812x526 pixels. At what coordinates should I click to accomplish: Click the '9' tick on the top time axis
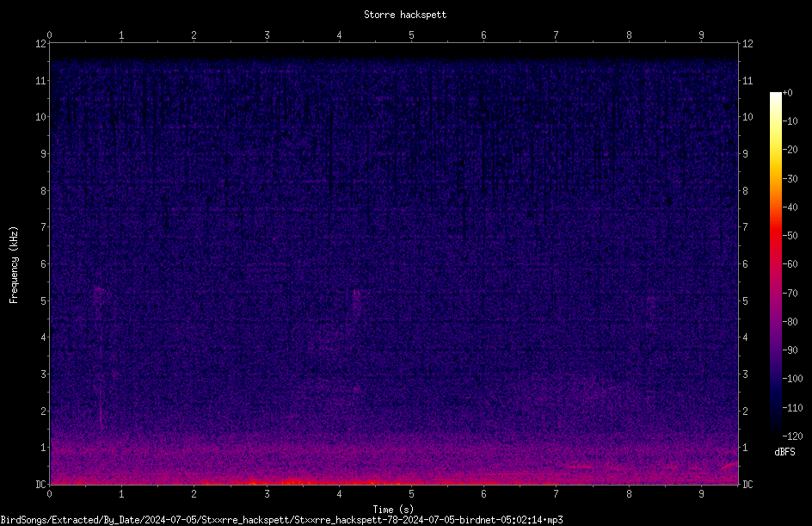(701, 35)
